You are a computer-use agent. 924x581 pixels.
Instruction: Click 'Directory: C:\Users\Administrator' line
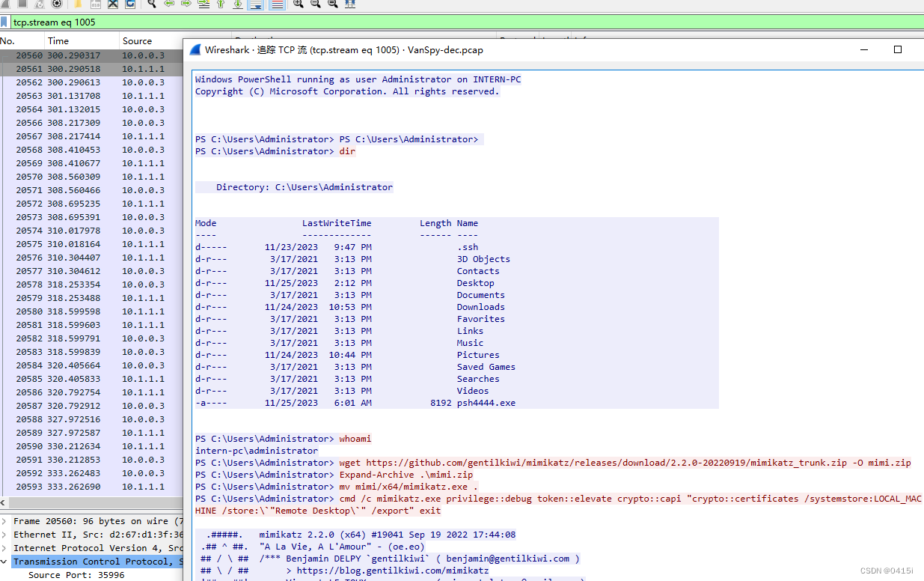tap(305, 187)
